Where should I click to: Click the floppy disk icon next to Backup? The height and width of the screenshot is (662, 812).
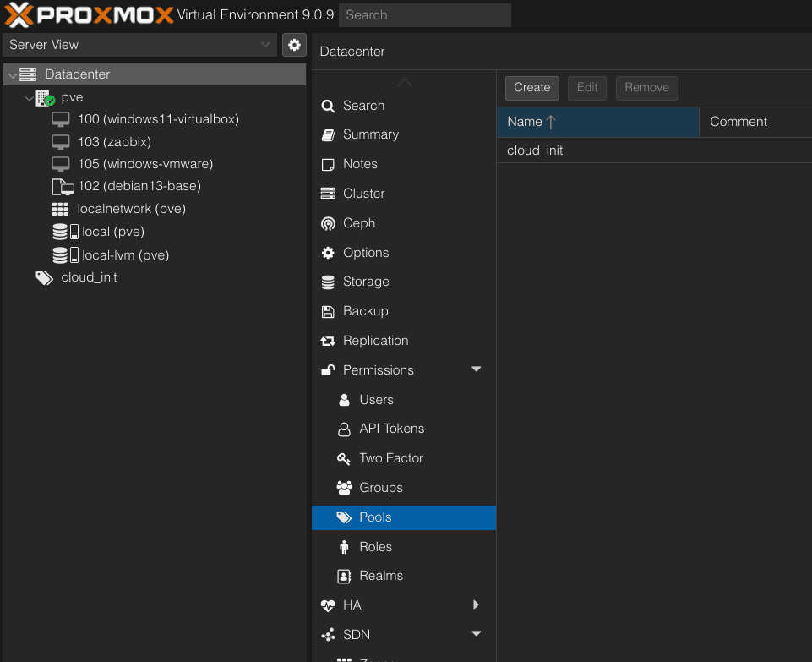328,312
